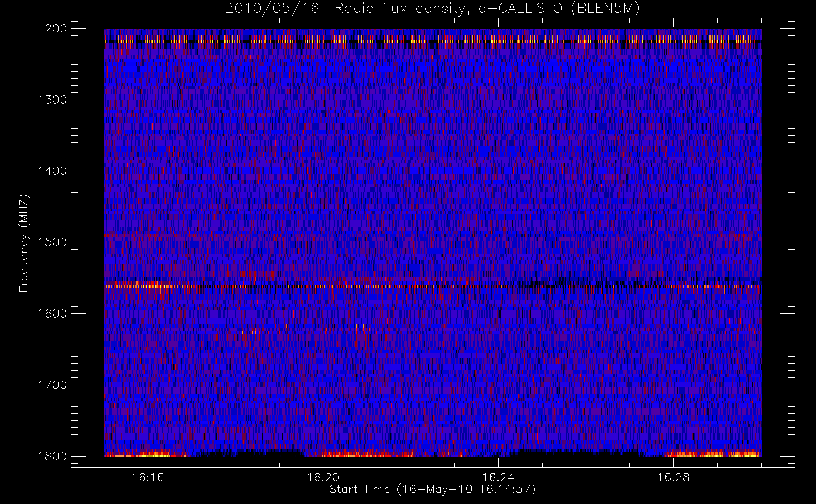Click the 16:16 time tick label

pos(148,477)
